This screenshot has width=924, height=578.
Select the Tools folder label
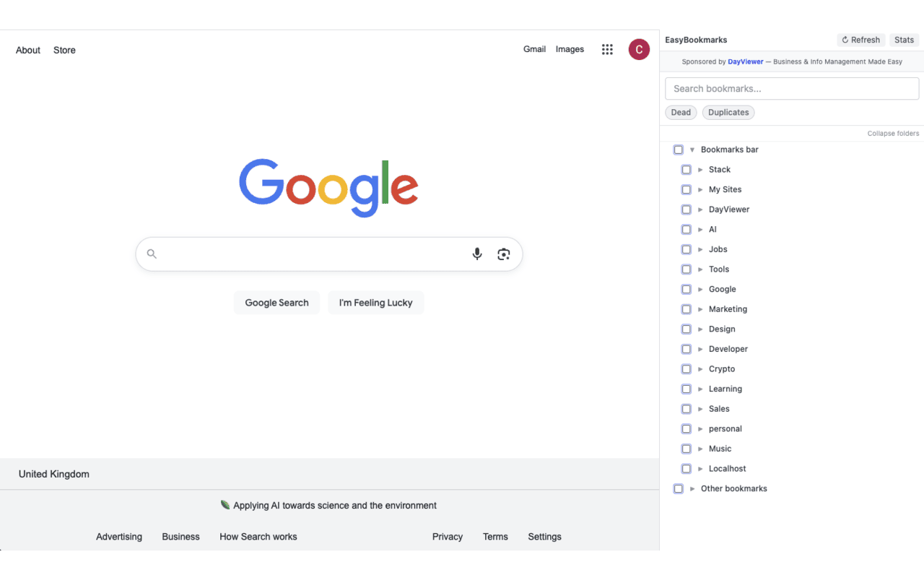(719, 269)
